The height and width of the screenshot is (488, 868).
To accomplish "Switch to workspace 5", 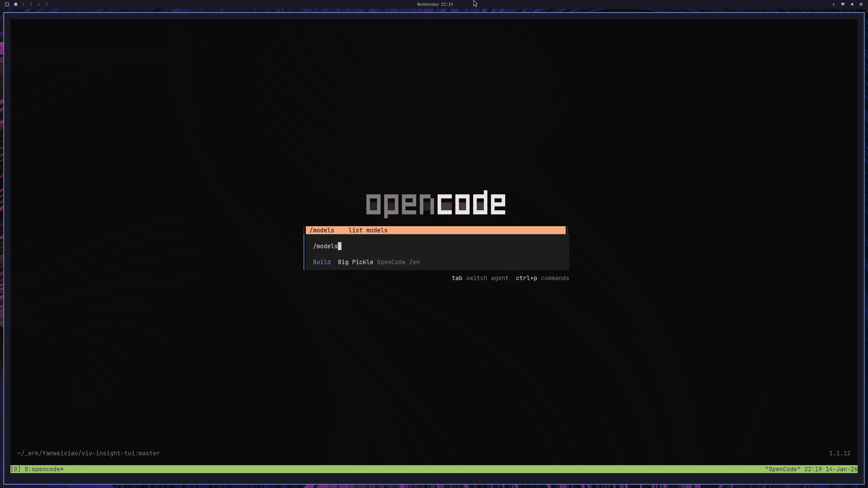I will [47, 4].
